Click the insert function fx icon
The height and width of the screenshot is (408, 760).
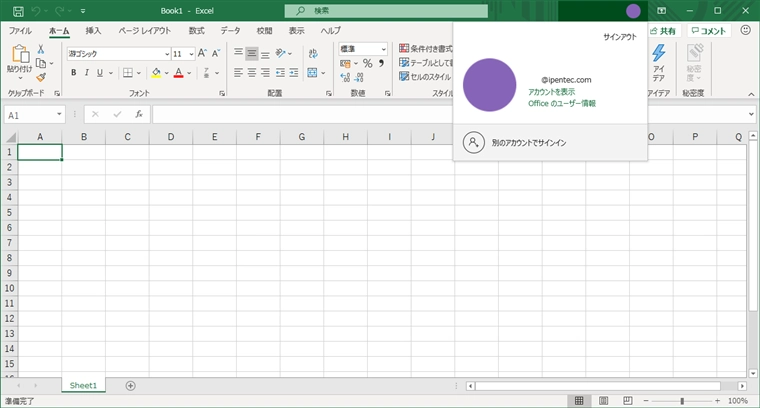coord(139,114)
